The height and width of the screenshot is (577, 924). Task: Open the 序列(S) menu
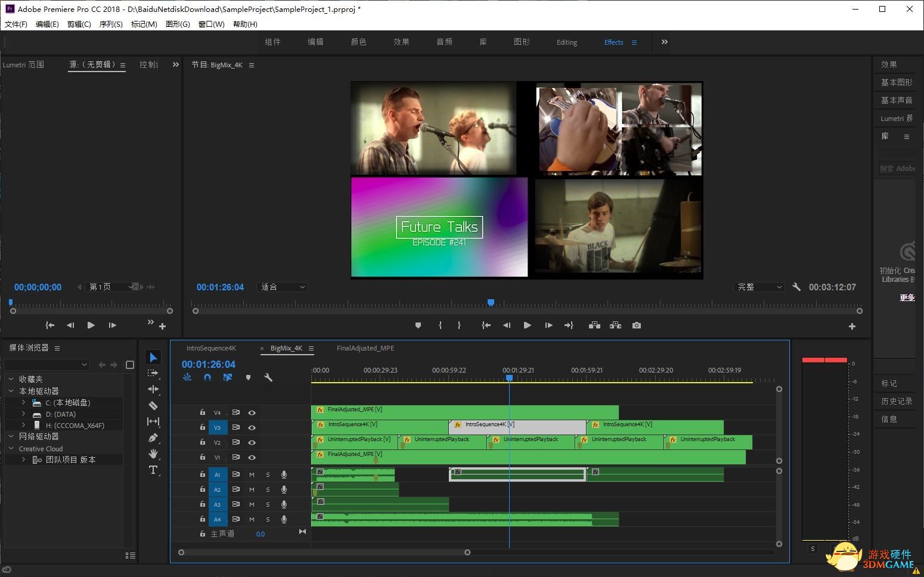coord(110,24)
